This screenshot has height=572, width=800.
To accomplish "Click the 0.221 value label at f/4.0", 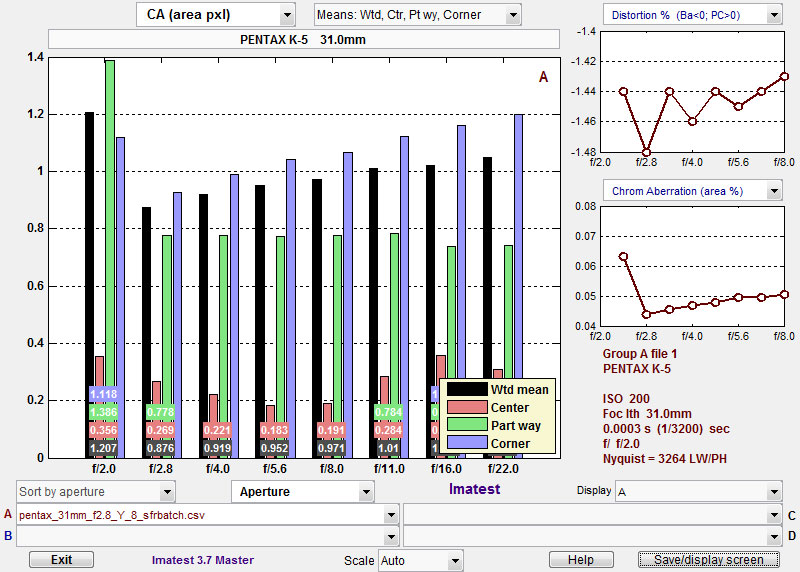I will click(x=217, y=430).
